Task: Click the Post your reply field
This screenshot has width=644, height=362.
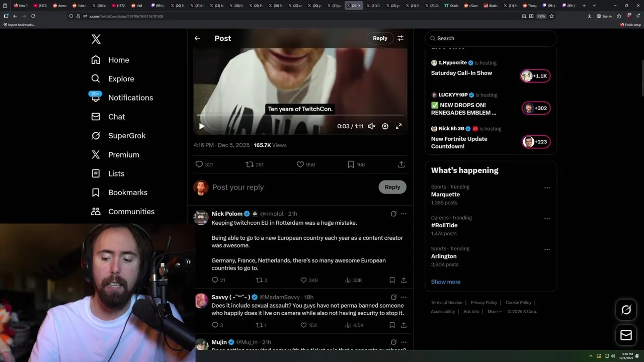Action: click(x=292, y=187)
